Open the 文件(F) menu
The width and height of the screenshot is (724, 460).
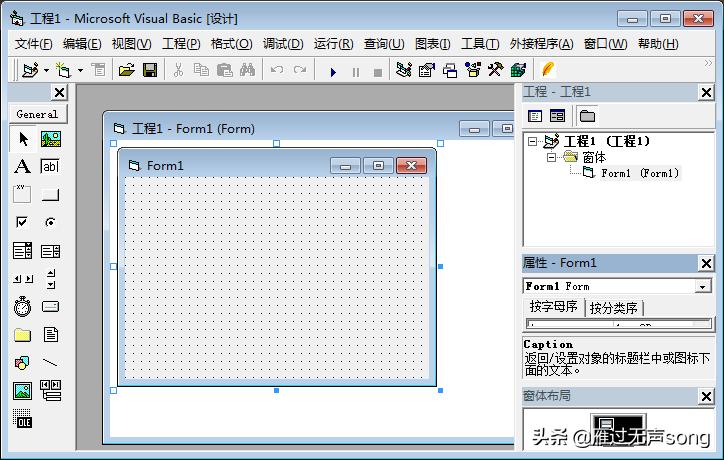[34, 43]
